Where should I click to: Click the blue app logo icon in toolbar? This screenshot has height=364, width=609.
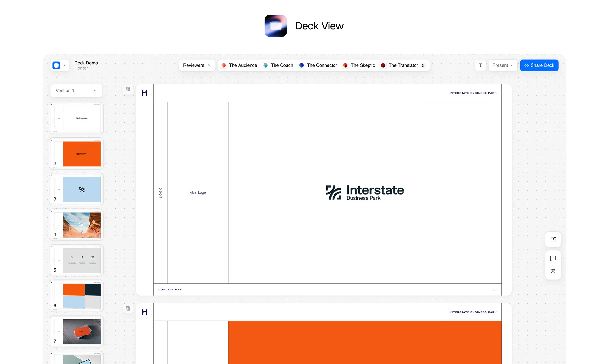pyautogui.click(x=56, y=65)
